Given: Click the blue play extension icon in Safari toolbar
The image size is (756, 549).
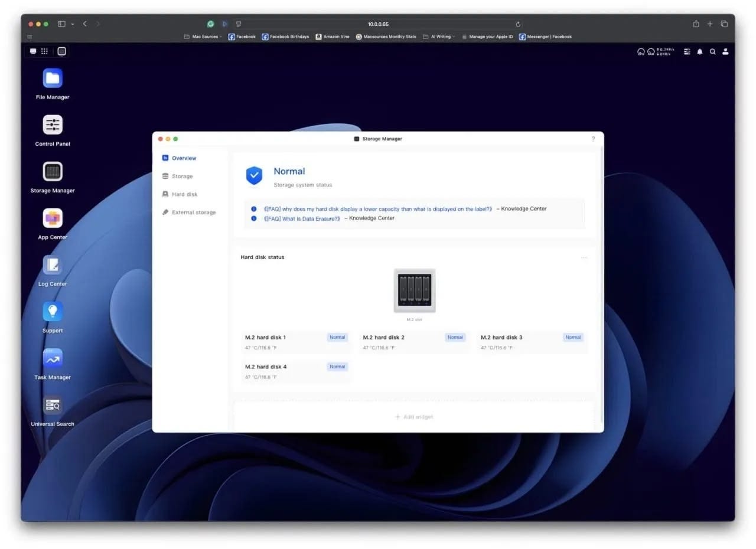Looking at the screenshot, I should (x=224, y=24).
